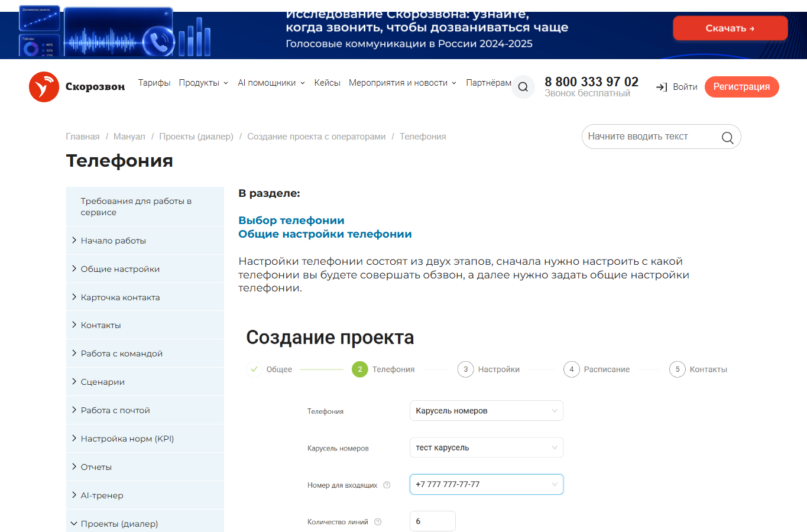
Task: Expand the Работа с командой sidebar section
Action: 145,353
